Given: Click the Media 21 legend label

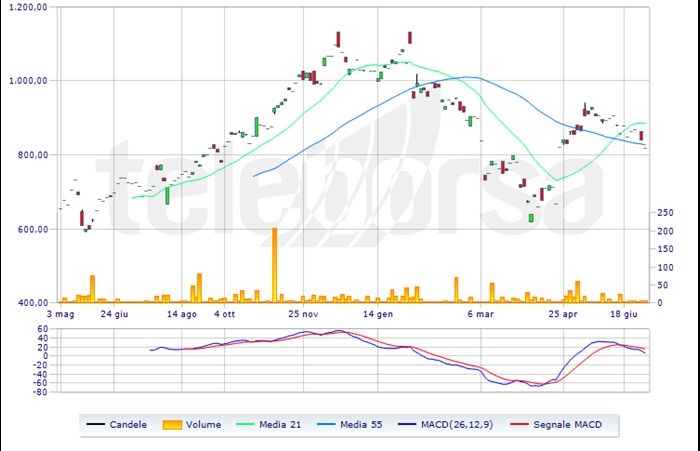Looking at the screenshot, I should (x=280, y=425).
